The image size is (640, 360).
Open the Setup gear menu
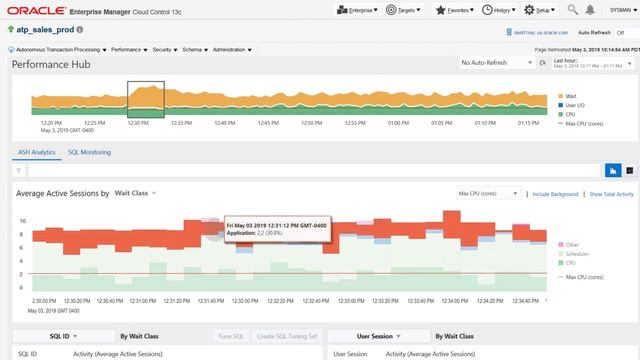pyautogui.click(x=539, y=10)
